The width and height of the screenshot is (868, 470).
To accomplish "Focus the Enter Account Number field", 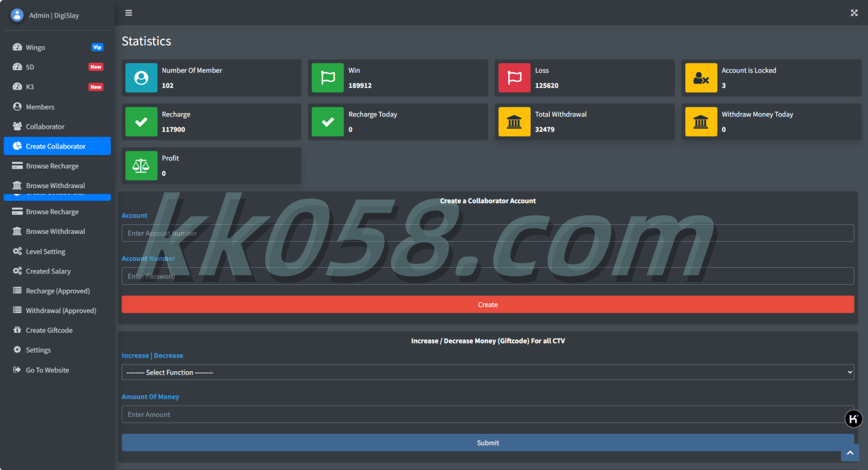I will [488, 233].
